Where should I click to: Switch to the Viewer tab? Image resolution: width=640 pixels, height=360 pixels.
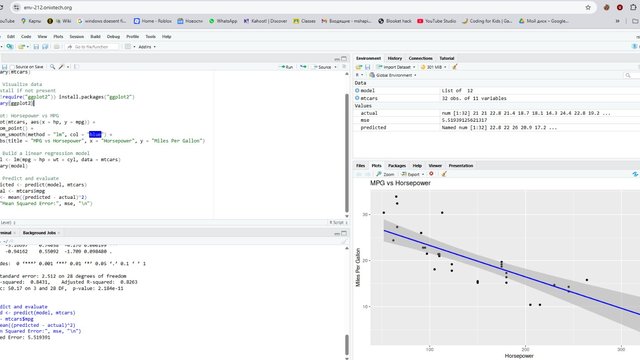[x=435, y=166]
